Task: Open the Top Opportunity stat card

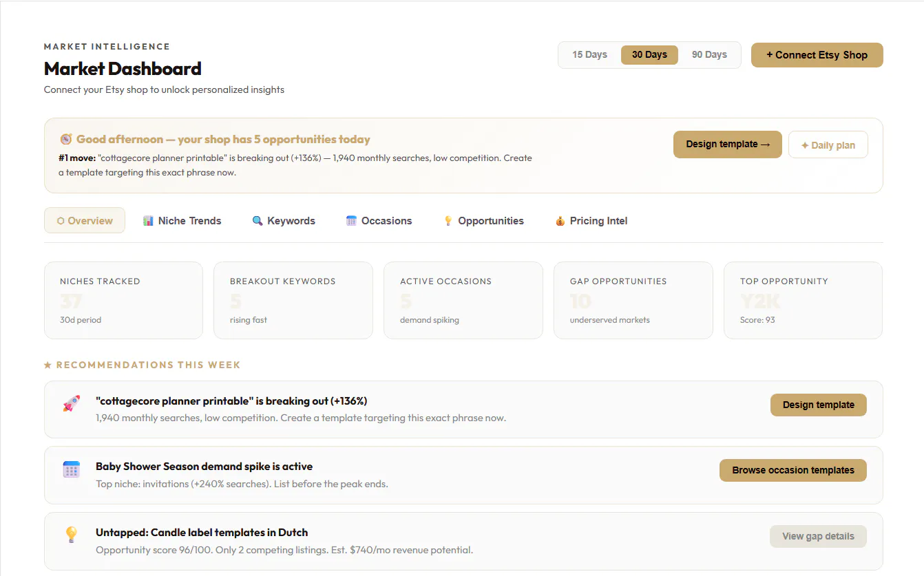Action: click(803, 300)
